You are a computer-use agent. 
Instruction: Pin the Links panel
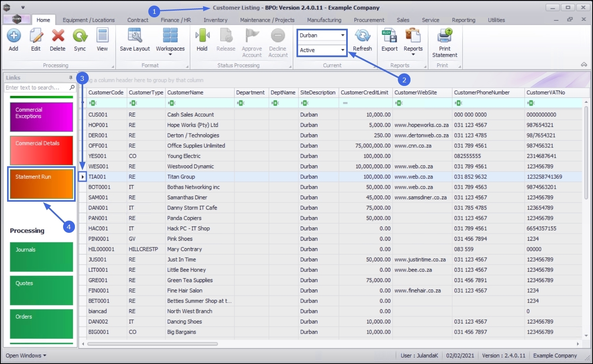[71, 78]
